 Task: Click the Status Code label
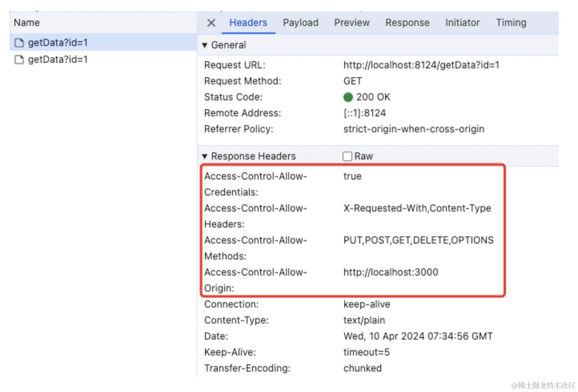coord(233,97)
